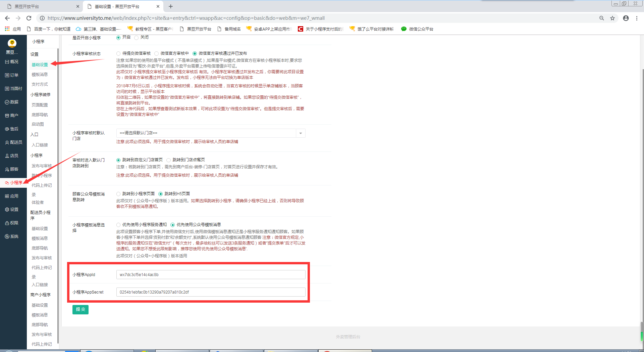
Task: Open 启动图 in submenu
Action: click(x=38, y=124)
